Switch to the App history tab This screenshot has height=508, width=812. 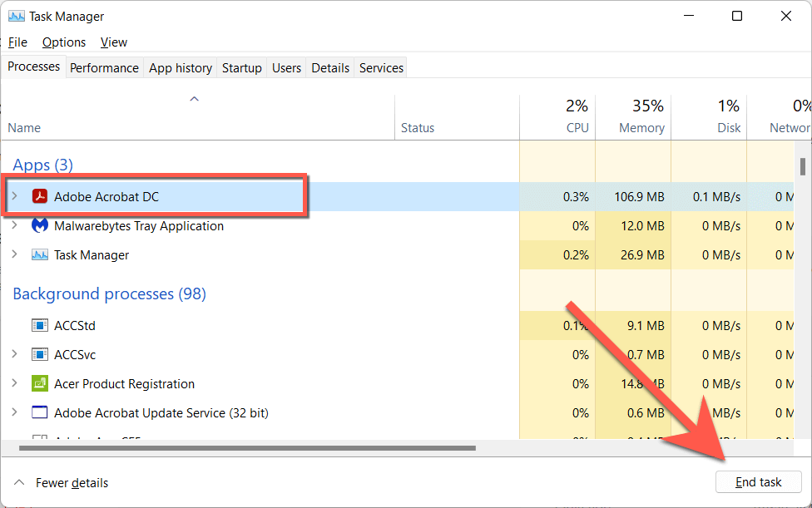[181, 68]
